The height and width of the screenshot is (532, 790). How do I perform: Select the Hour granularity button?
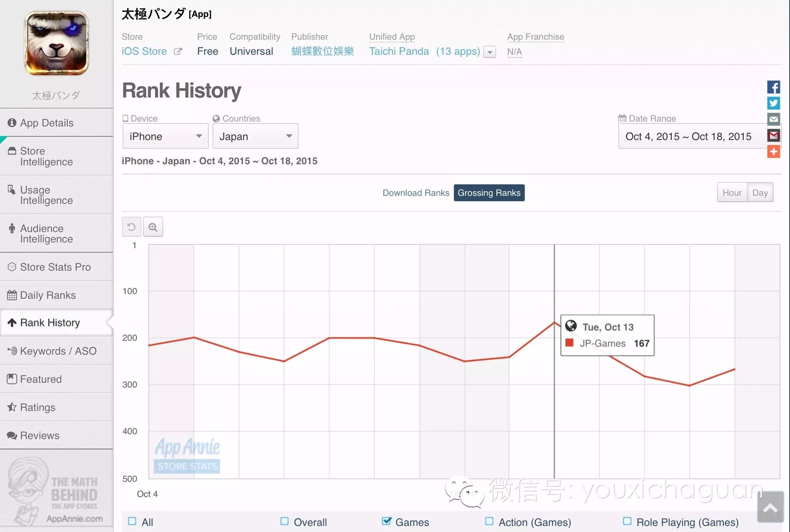point(732,193)
